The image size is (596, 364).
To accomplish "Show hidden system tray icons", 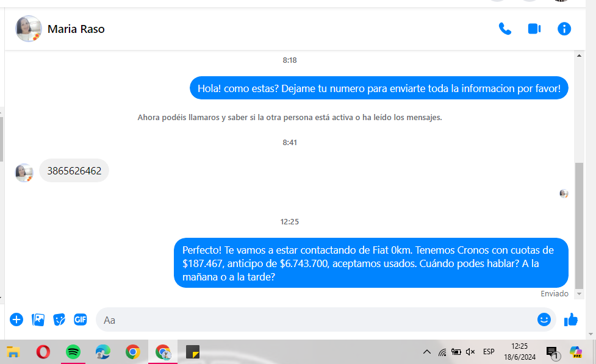I will click(x=427, y=352).
